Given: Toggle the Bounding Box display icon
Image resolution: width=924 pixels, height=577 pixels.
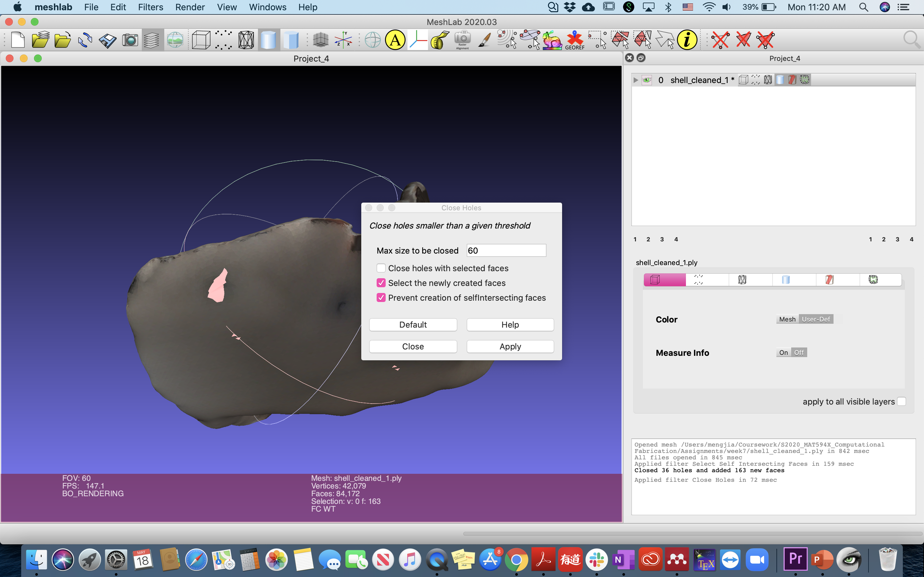Looking at the screenshot, I should pos(201,40).
